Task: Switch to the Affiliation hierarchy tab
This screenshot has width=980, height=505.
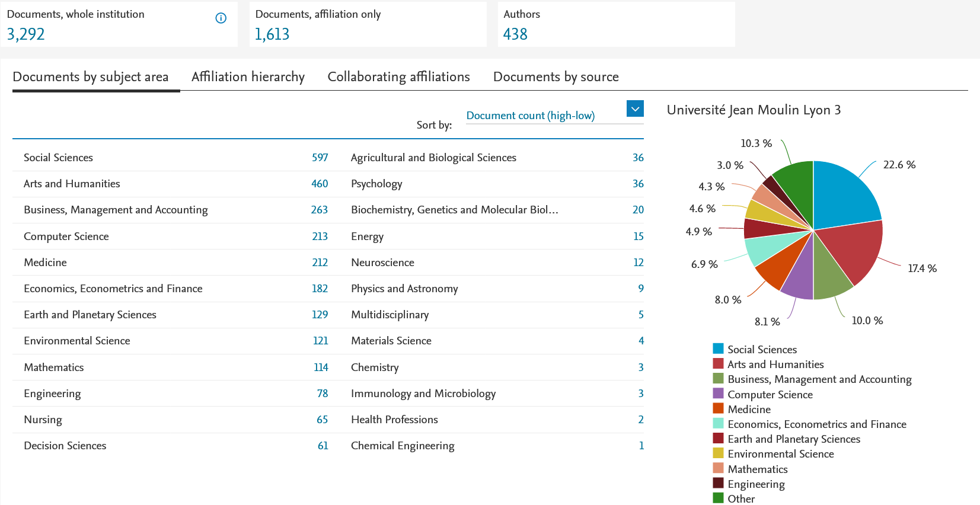Action: 248,77
